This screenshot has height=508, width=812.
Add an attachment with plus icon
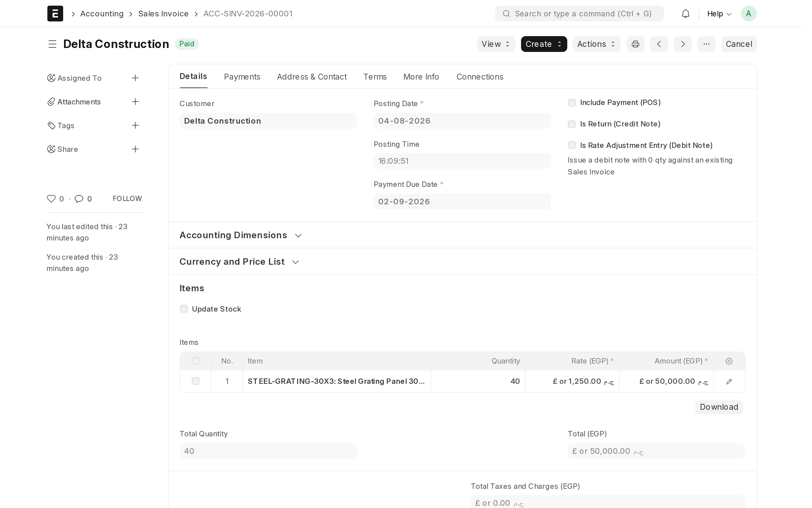click(x=135, y=102)
